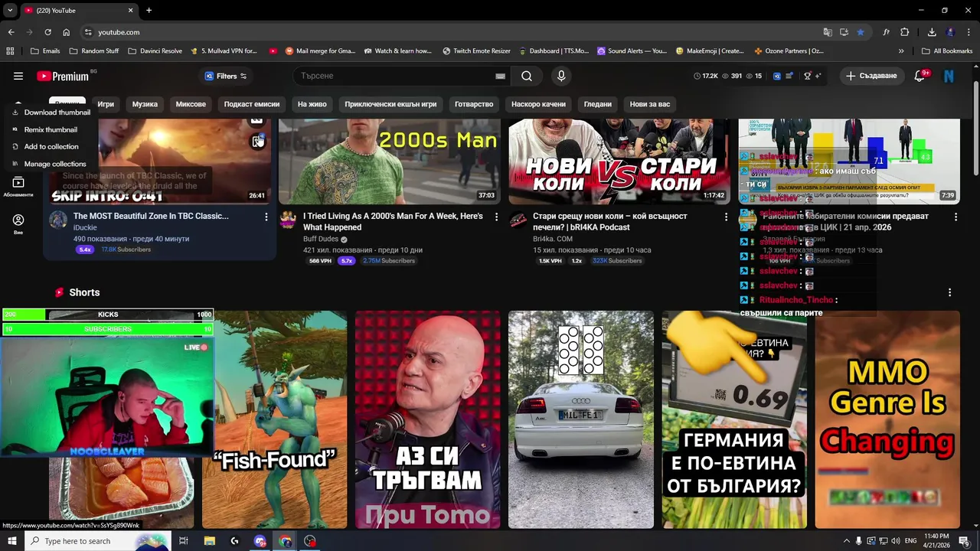
Task: Open options for bRI4KA Podcast video
Action: (726, 217)
